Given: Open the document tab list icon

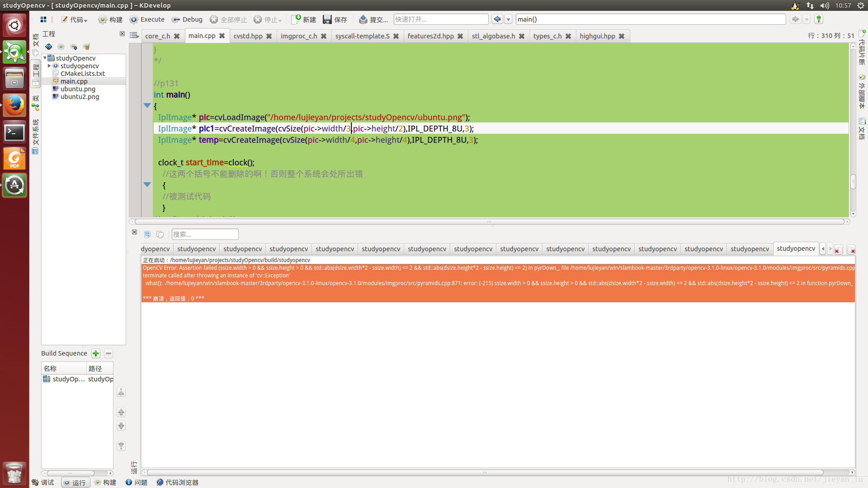Looking at the screenshot, I should tap(134, 35).
